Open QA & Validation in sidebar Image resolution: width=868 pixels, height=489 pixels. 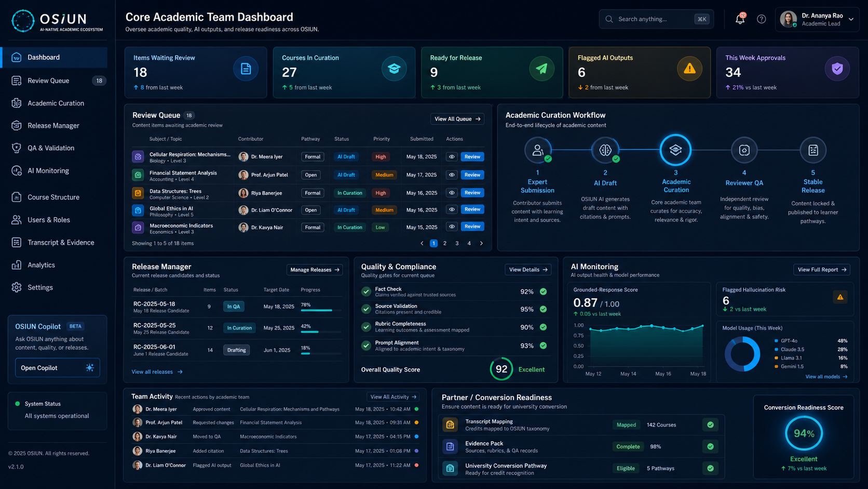[x=55, y=148]
